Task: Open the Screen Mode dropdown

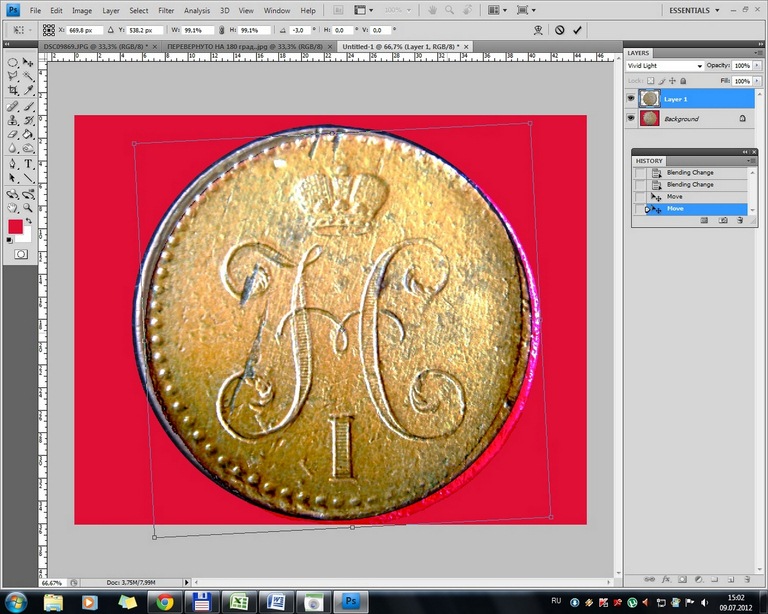Action: point(526,10)
